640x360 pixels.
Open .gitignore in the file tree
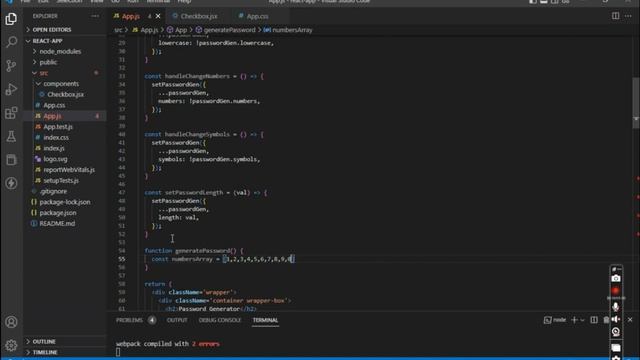[x=53, y=191]
